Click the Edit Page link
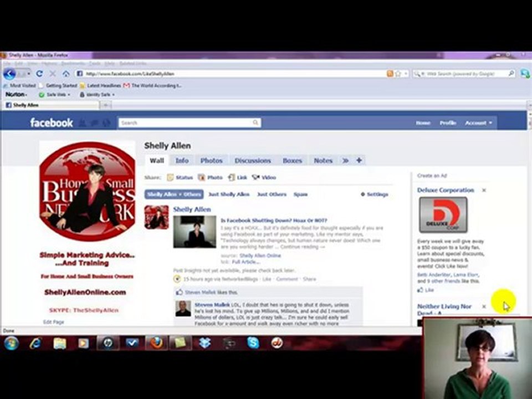532x399 pixels. click(54, 322)
